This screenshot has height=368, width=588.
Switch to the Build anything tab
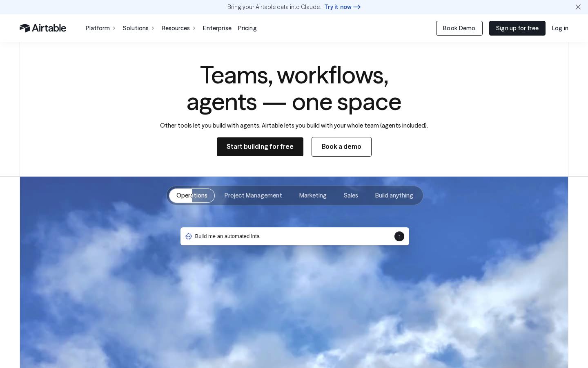tap(394, 195)
